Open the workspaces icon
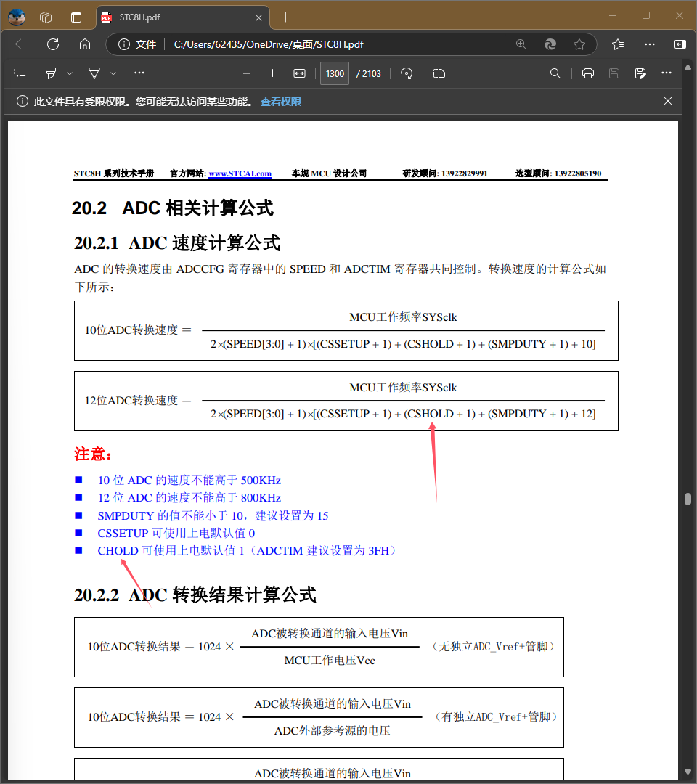The height and width of the screenshot is (784, 697). pyautogui.click(x=46, y=17)
